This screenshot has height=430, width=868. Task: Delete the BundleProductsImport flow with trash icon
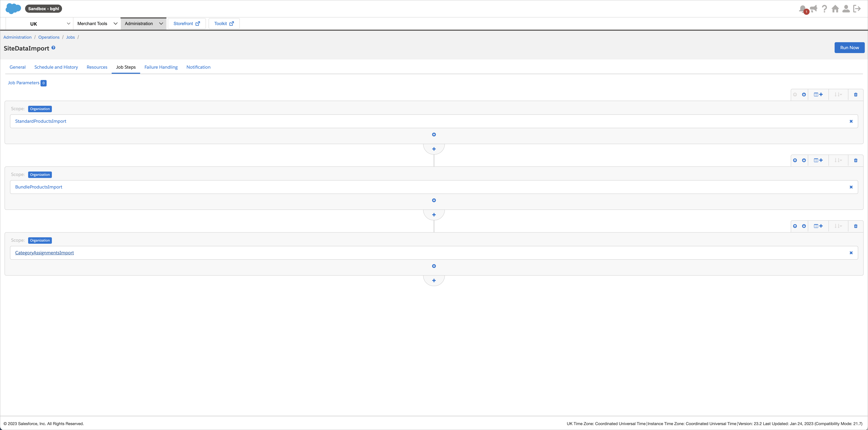pyautogui.click(x=855, y=160)
